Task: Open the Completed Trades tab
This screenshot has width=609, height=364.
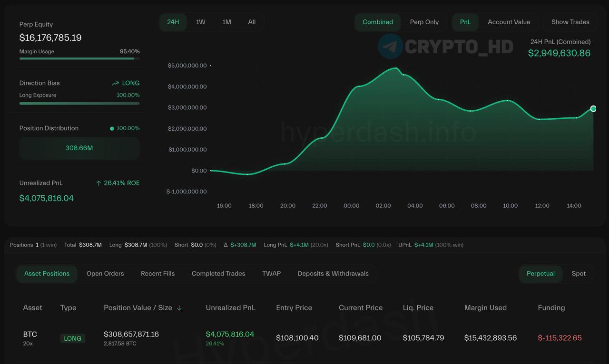Action: tap(218, 274)
